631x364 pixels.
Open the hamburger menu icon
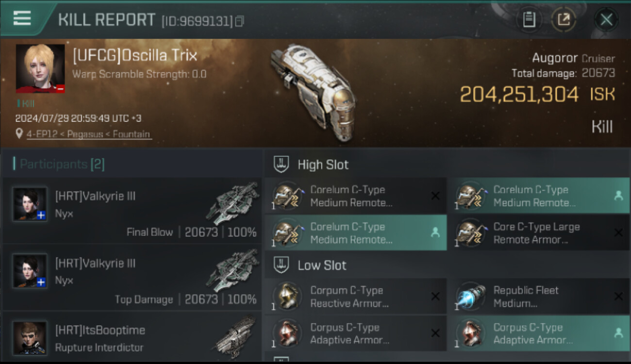(22, 18)
